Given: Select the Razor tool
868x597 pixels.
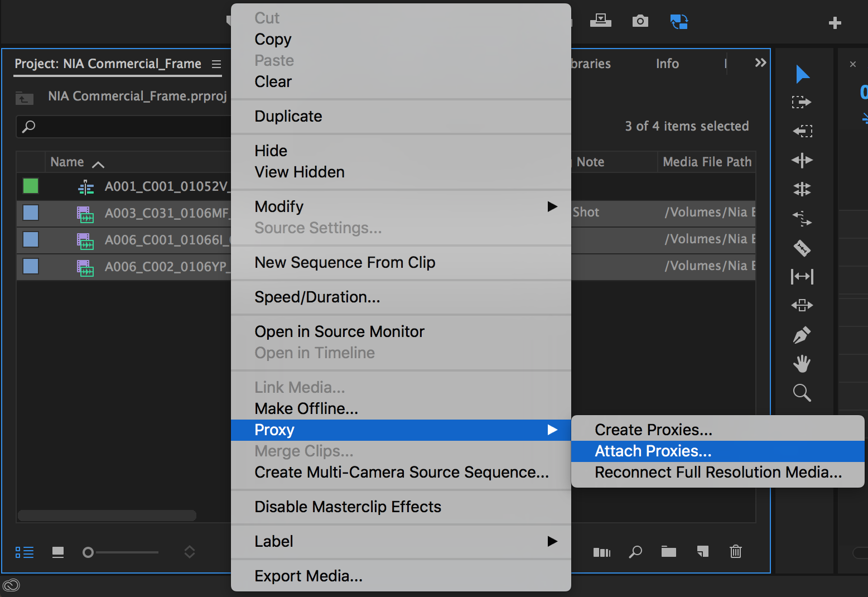Looking at the screenshot, I should [x=802, y=248].
